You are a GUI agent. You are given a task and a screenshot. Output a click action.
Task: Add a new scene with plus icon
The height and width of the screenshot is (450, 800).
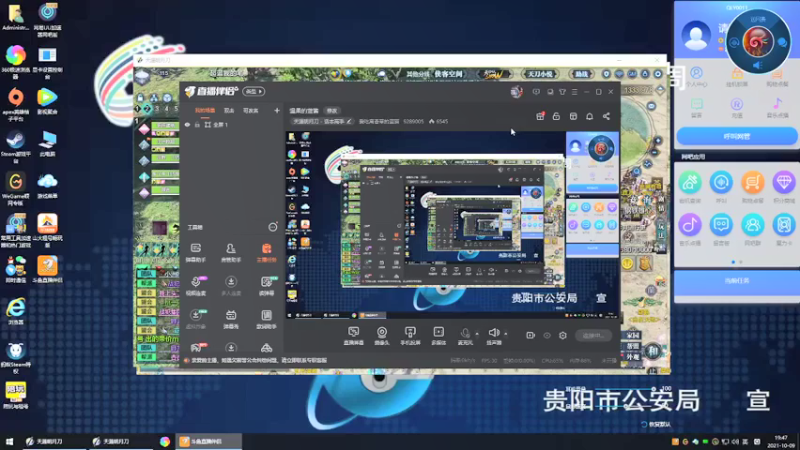click(277, 110)
